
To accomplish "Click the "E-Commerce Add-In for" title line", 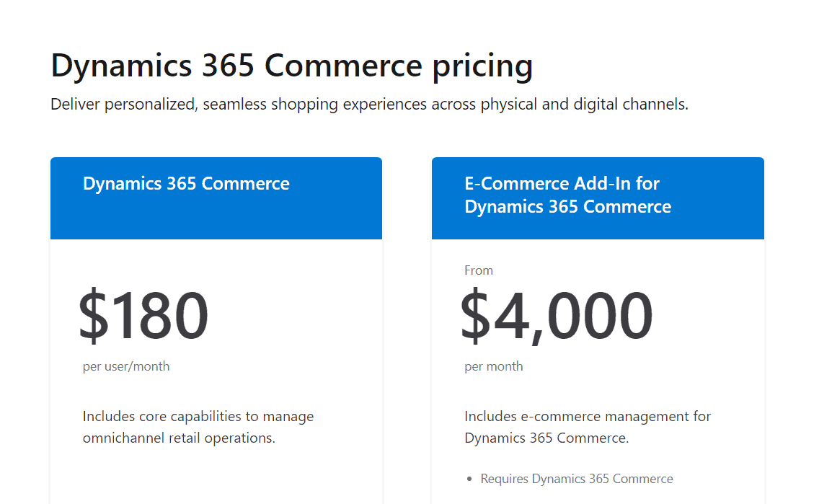I will (x=562, y=184).
